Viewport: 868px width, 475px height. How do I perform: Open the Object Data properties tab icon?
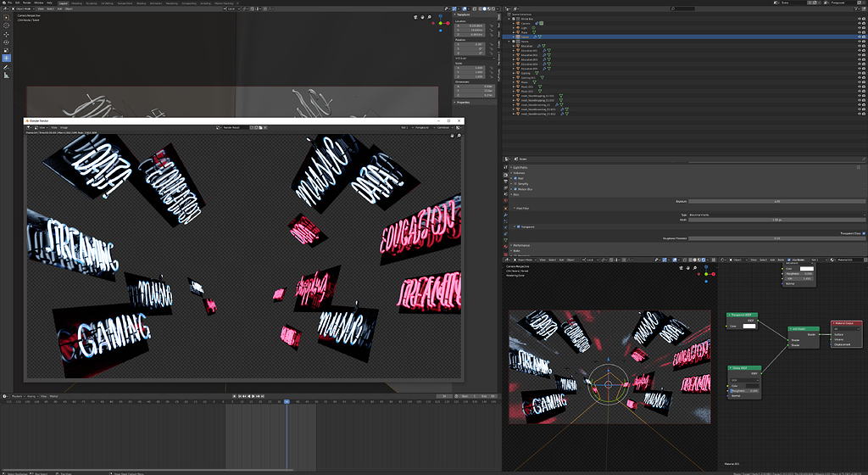[x=505, y=240]
